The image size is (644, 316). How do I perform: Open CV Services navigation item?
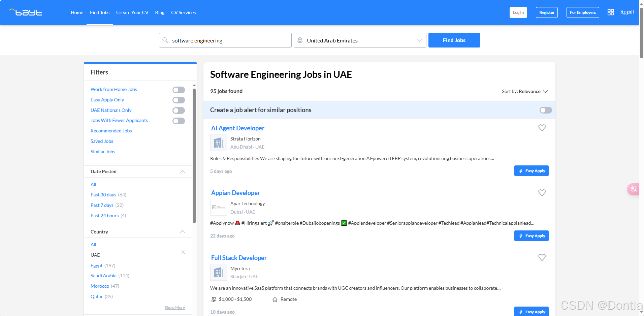point(183,12)
